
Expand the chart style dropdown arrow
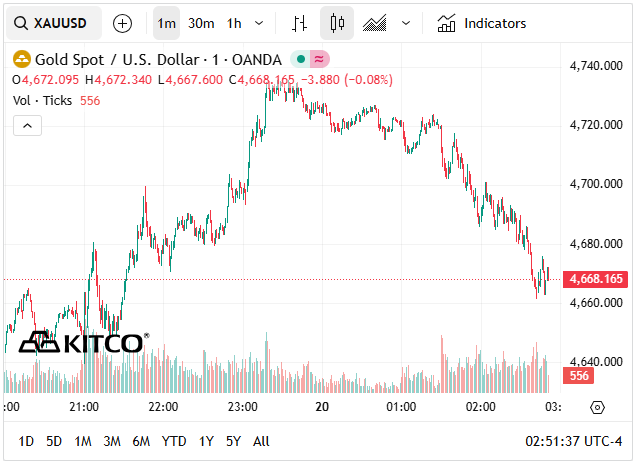tap(405, 23)
